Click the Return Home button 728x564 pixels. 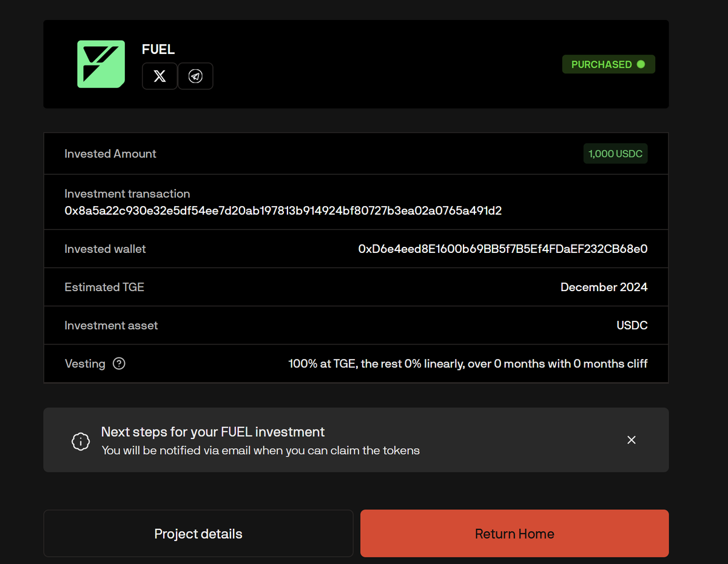(x=514, y=534)
